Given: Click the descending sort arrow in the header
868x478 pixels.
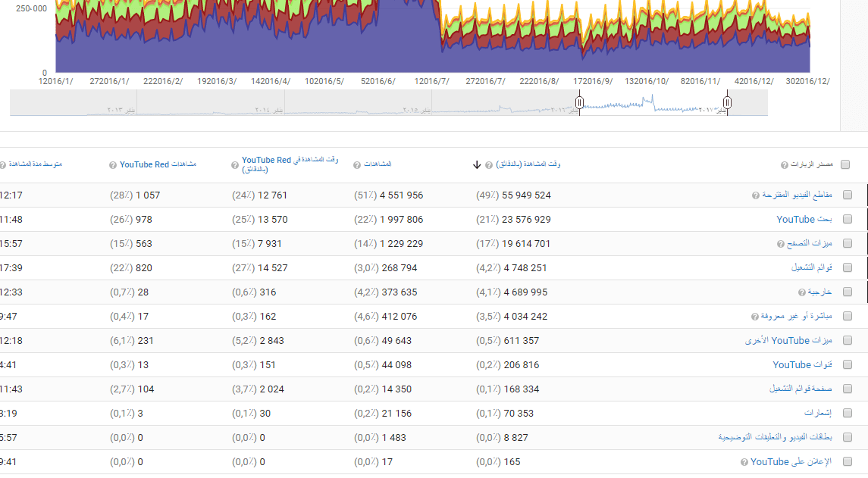Looking at the screenshot, I should (x=477, y=165).
